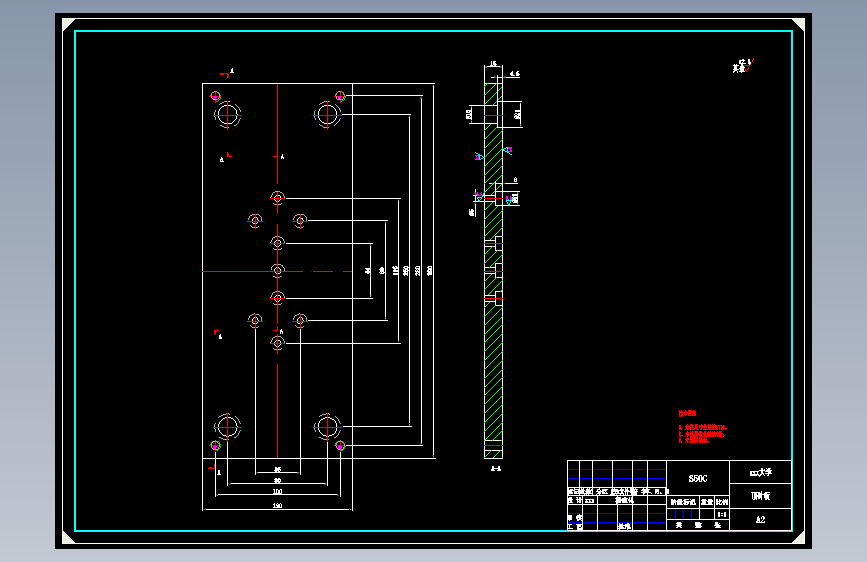Image resolution: width=867 pixels, height=562 pixels.
Task: Pick the large bottom-right counterbored hole
Action: tap(327, 427)
